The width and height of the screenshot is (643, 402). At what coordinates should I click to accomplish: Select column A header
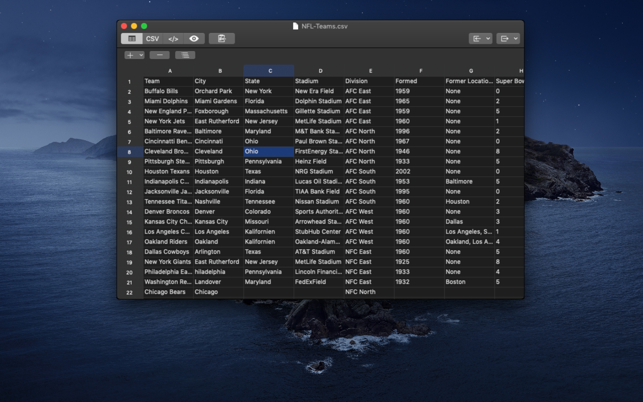coord(168,71)
